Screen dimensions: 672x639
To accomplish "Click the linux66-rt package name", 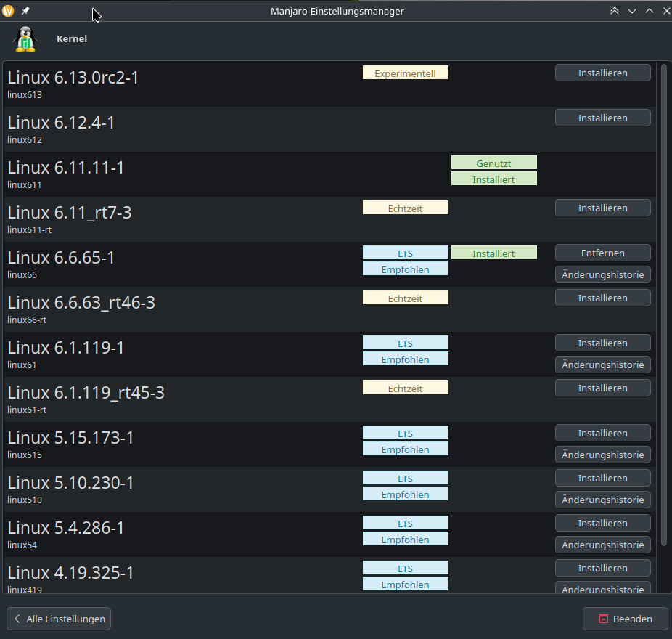I will point(27,320).
